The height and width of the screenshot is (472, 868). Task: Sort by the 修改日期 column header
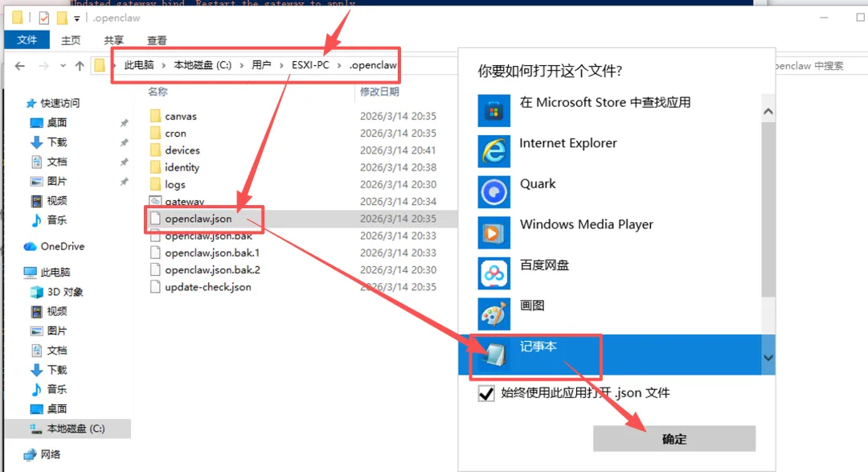[x=379, y=92]
